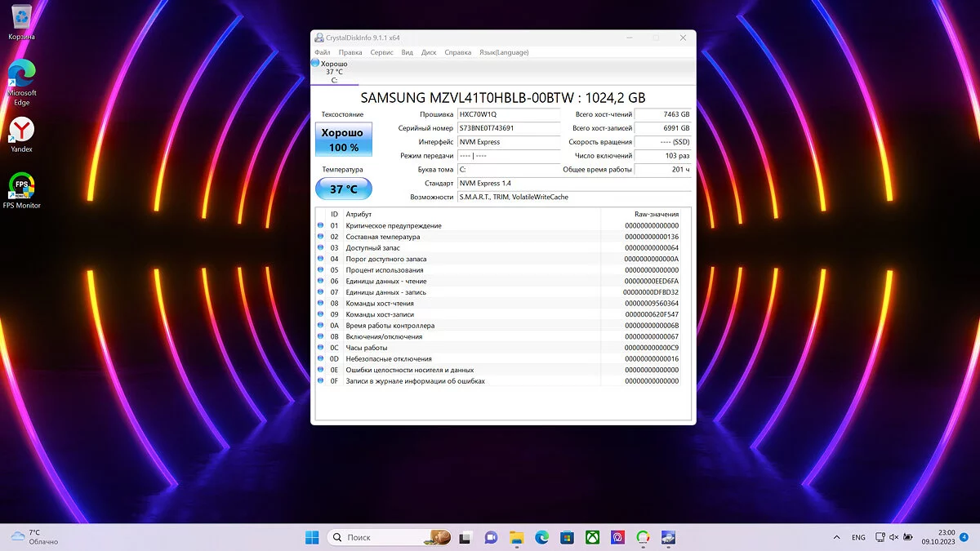Launch Yandex browser from the desktop

tap(21, 133)
